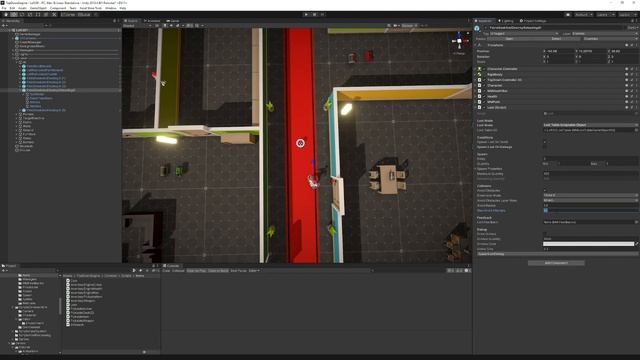Click the Project panel create plus button
This screenshot has height=360, width=640.
(4, 271)
